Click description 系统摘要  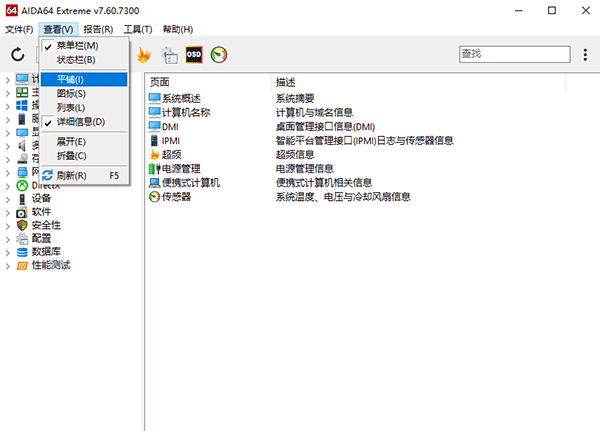(x=295, y=98)
